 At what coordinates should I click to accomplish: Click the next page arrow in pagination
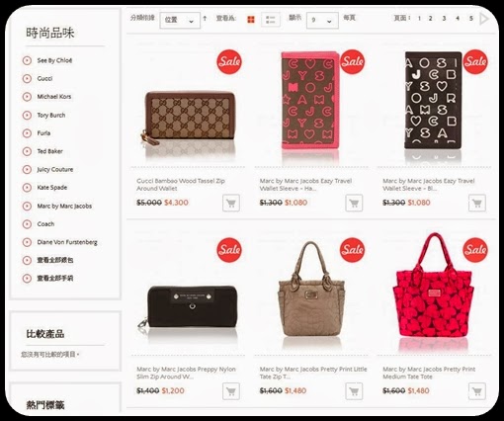coord(484,19)
